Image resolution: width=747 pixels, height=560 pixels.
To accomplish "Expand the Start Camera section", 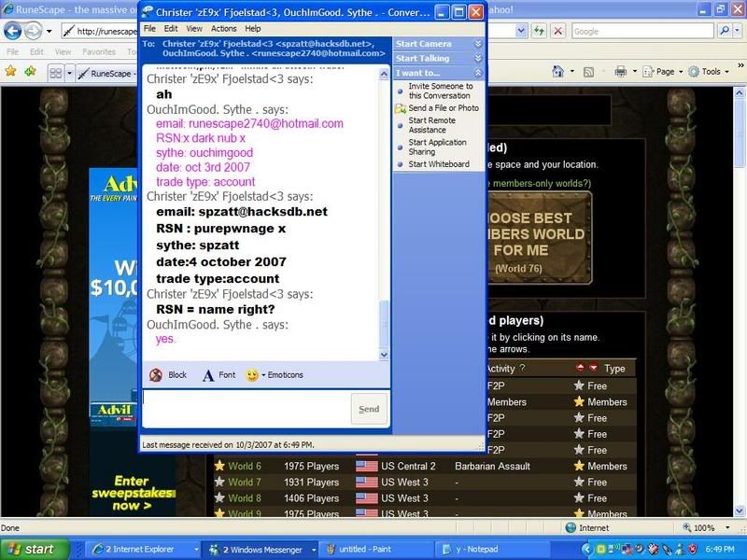I will pyautogui.click(x=439, y=44).
